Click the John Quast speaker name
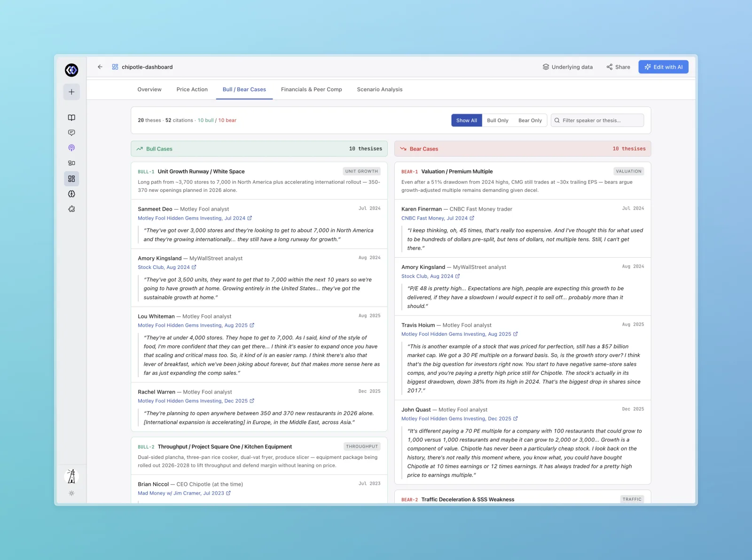This screenshot has height=560, width=752. pyautogui.click(x=416, y=410)
